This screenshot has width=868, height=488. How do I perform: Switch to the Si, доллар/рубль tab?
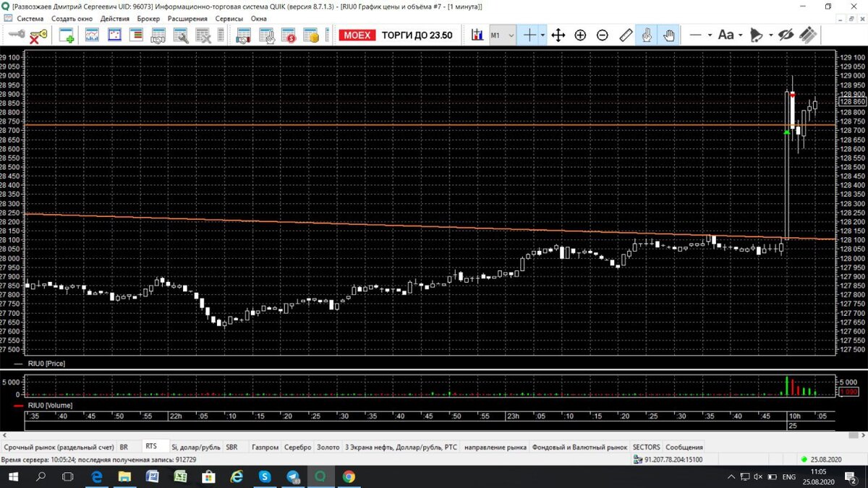click(195, 448)
